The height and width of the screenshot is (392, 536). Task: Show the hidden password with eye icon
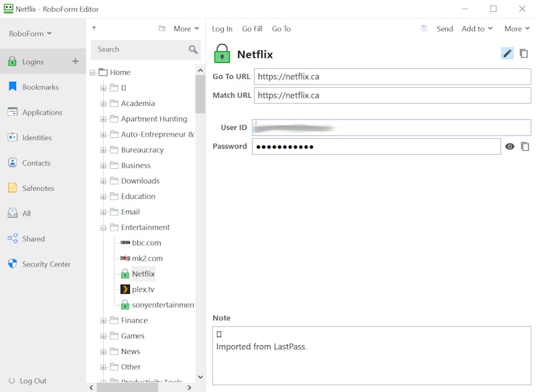click(510, 146)
